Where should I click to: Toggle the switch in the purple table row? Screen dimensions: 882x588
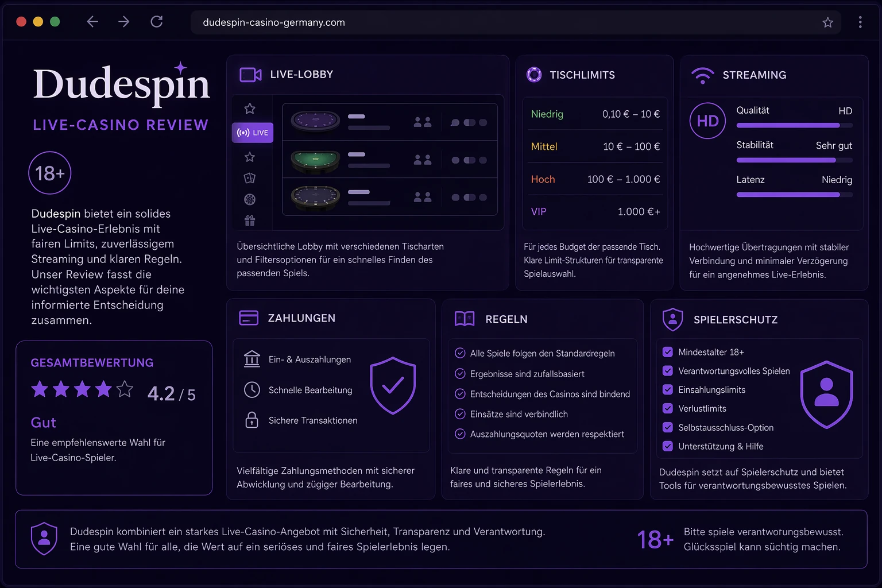469,122
